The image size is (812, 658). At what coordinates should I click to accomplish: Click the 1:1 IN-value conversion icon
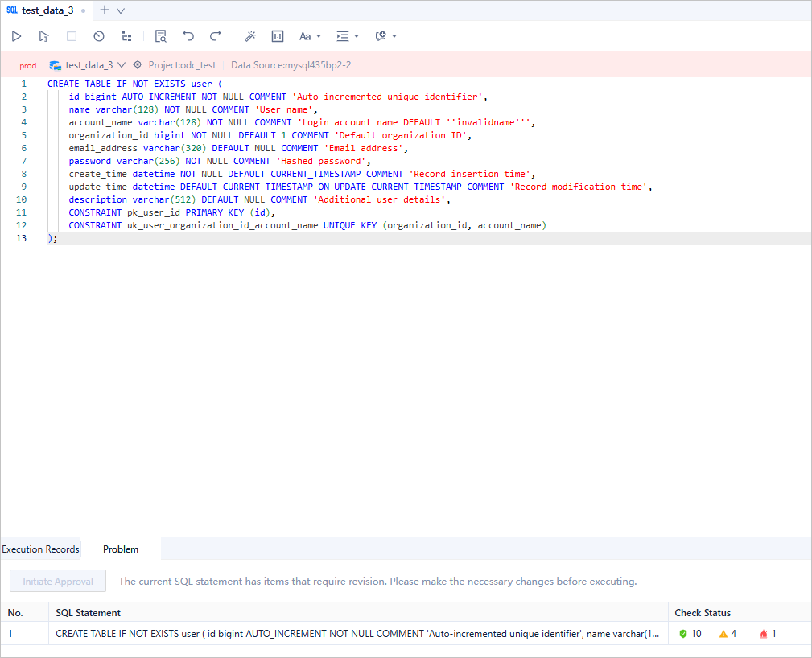pos(278,36)
